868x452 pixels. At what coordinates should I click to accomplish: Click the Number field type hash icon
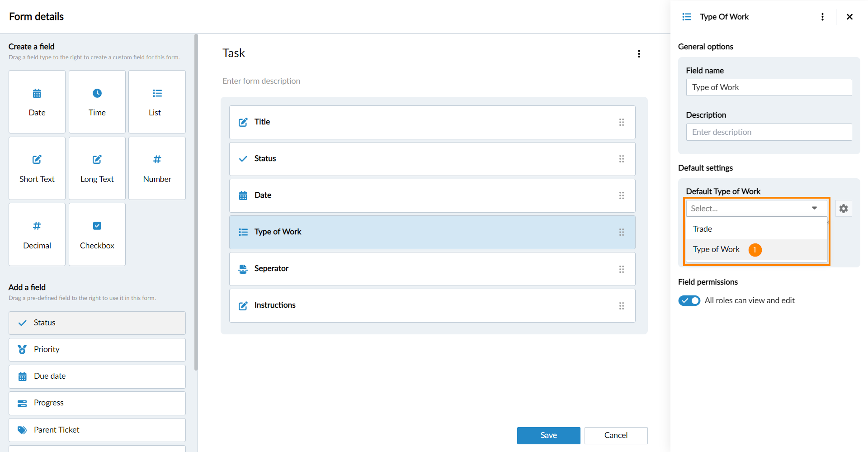pos(157,160)
